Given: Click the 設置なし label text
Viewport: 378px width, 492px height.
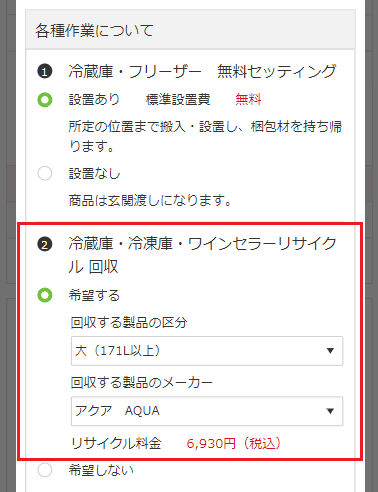Looking at the screenshot, I should pos(94,173).
